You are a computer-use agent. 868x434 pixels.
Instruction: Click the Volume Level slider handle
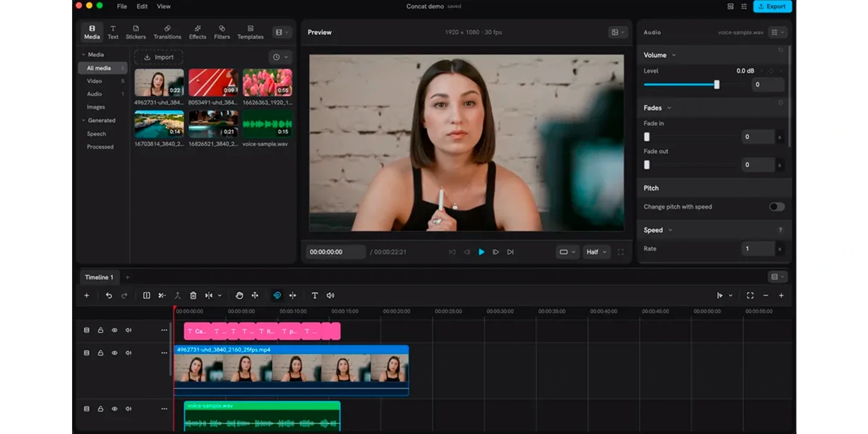point(716,85)
